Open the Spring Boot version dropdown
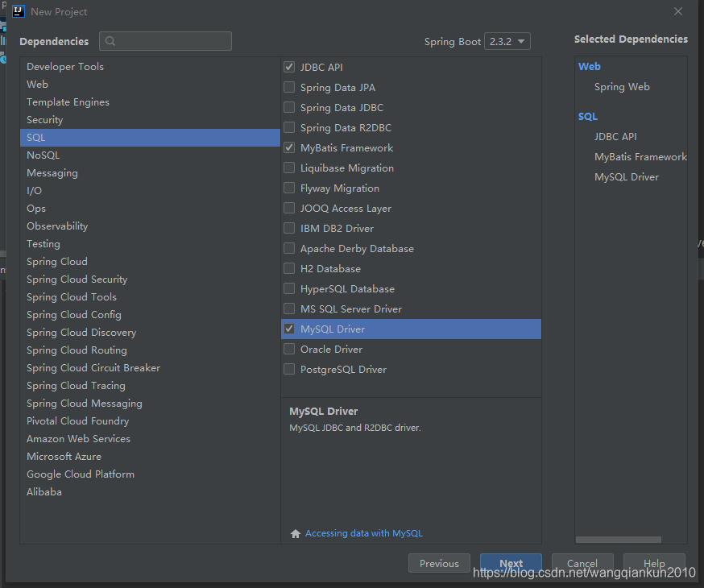The height and width of the screenshot is (588, 704). click(x=507, y=41)
